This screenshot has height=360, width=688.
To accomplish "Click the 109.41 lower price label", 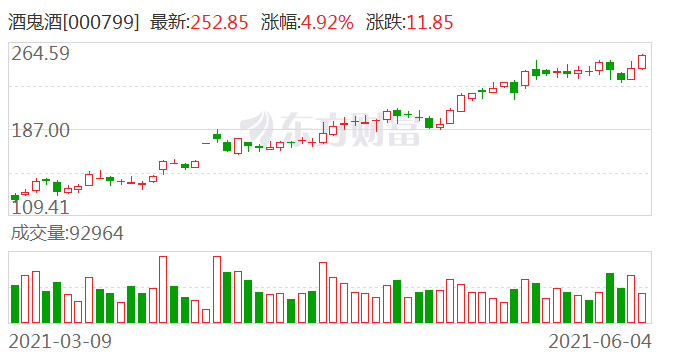I will (40, 207).
